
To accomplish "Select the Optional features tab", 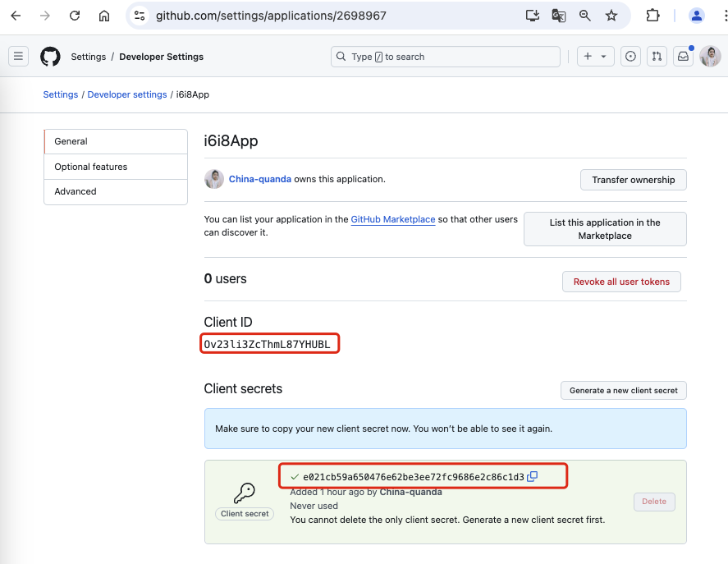I will coord(91,167).
